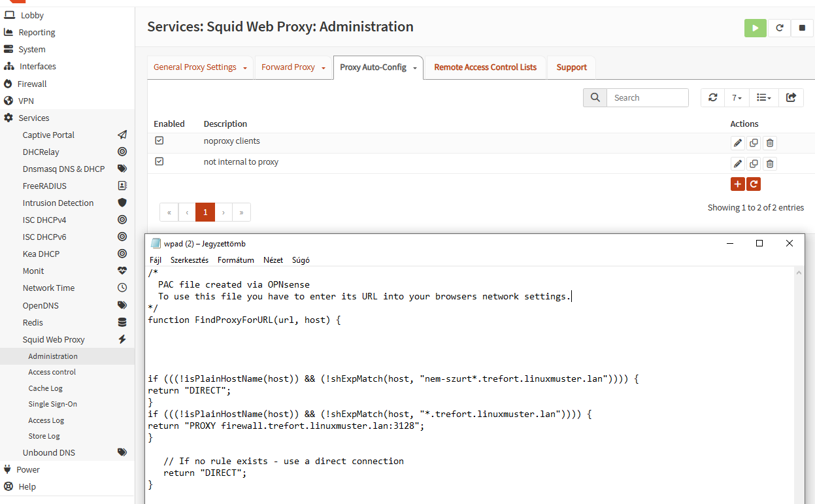Screen dimensions: 815x504
Task: Refresh the rules table grid
Action: pos(713,97)
